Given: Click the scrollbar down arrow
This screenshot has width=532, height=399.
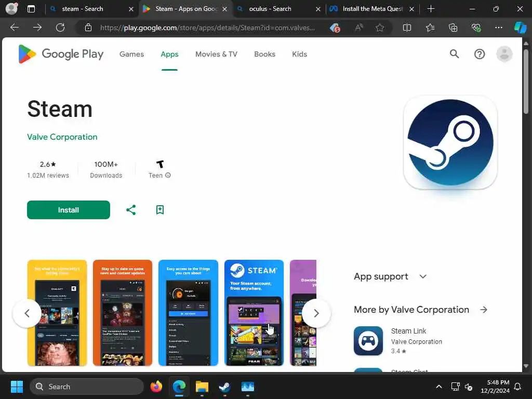Looking at the screenshot, I should 526,366.
